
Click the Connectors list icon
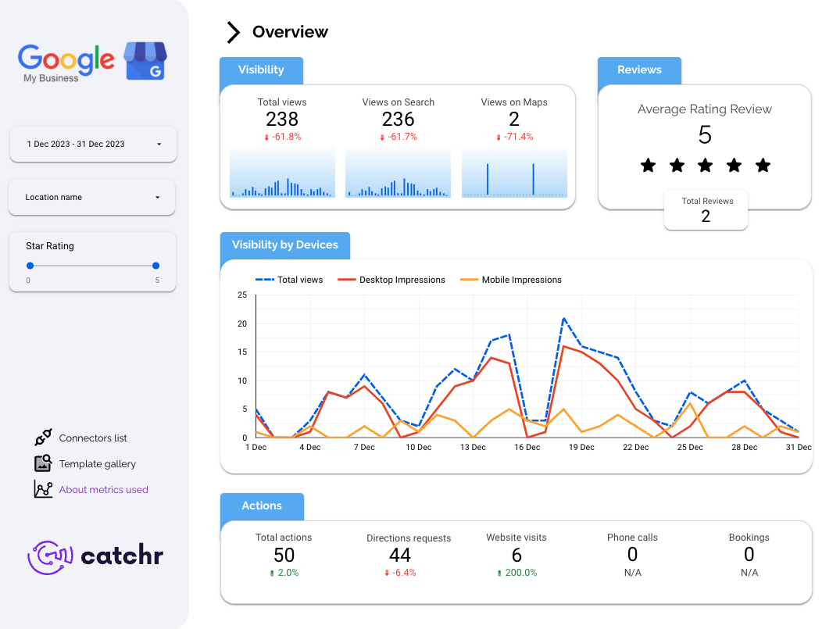[43, 438]
